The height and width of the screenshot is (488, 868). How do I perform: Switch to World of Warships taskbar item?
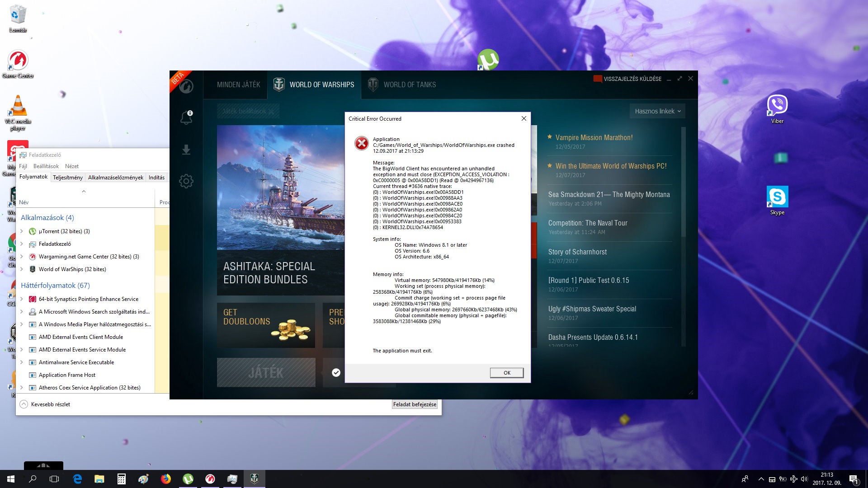(x=255, y=479)
